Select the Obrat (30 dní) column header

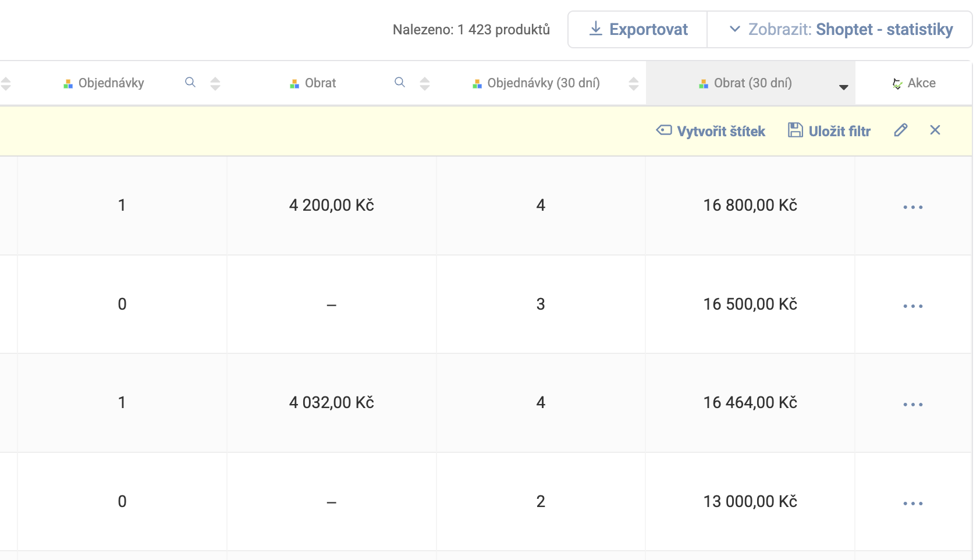752,83
